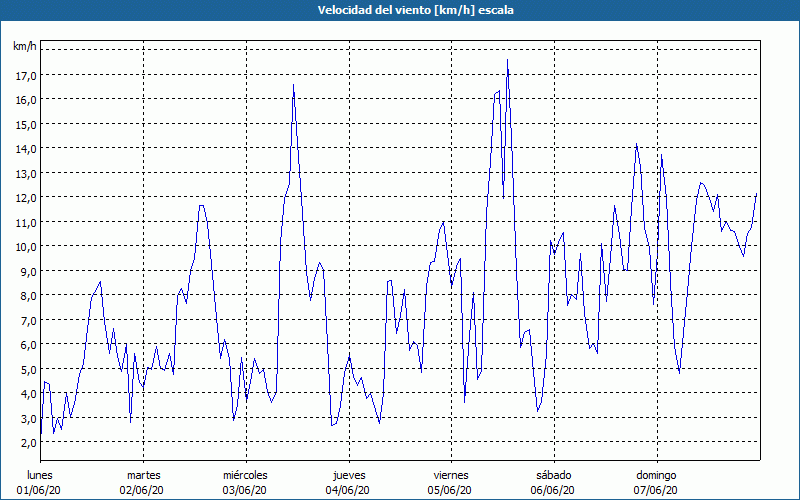Click the chart title 'Velocidad del viento [km/h] escala'
The height and width of the screenshot is (500, 800).
click(x=415, y=10)
